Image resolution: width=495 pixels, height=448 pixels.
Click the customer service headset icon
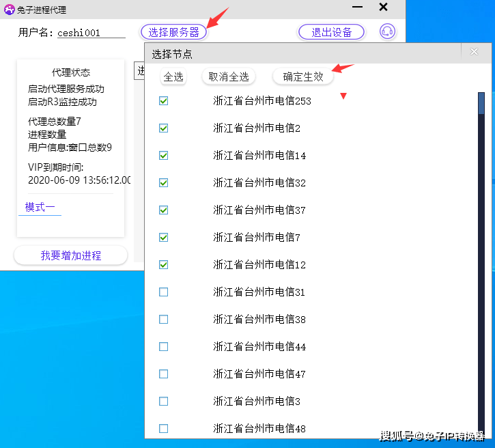click(x=388, y=31)
